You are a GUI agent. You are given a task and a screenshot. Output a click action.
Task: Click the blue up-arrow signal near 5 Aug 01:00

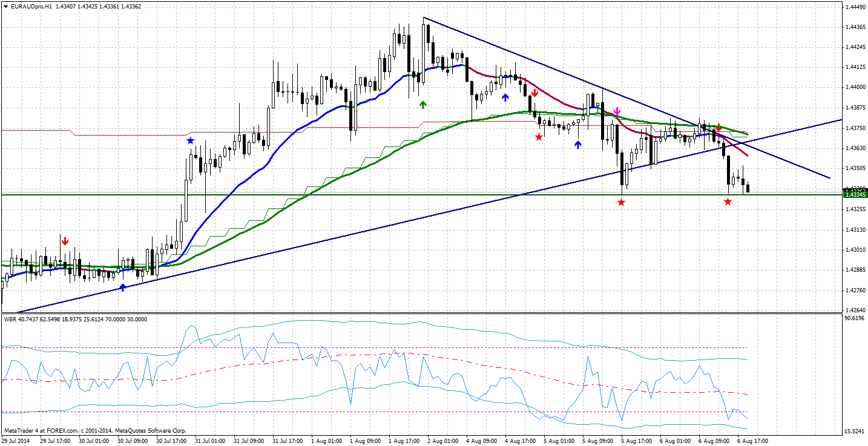pyautogui.click(x=579, y=143)
